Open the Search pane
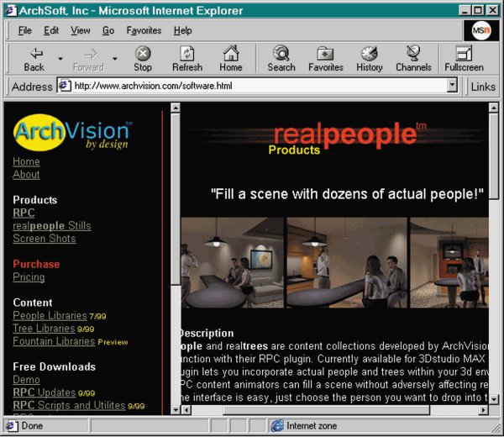The height and width of the screenshot is (437, 504). pyautogui.click(x=281, y=59)
